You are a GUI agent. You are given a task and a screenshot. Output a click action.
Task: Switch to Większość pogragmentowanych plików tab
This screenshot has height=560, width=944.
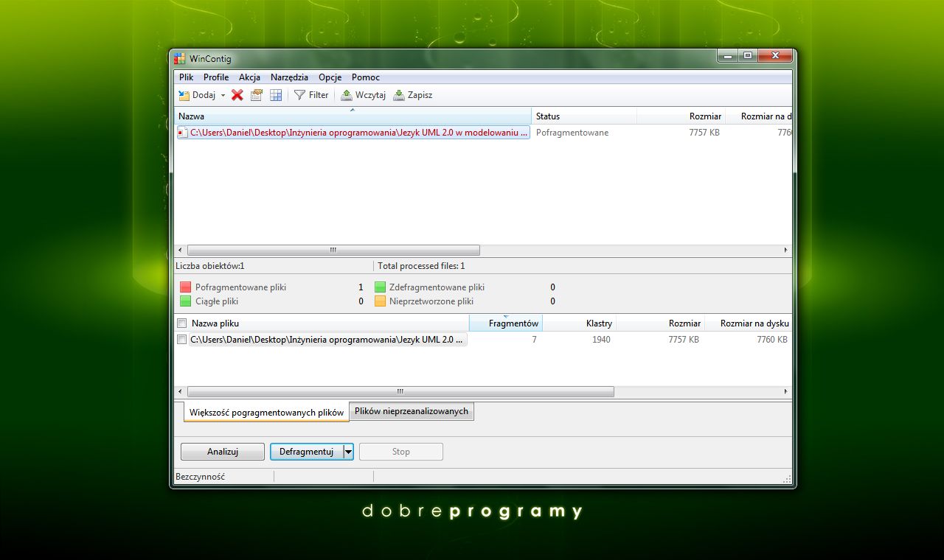click(x=266, y=413)
